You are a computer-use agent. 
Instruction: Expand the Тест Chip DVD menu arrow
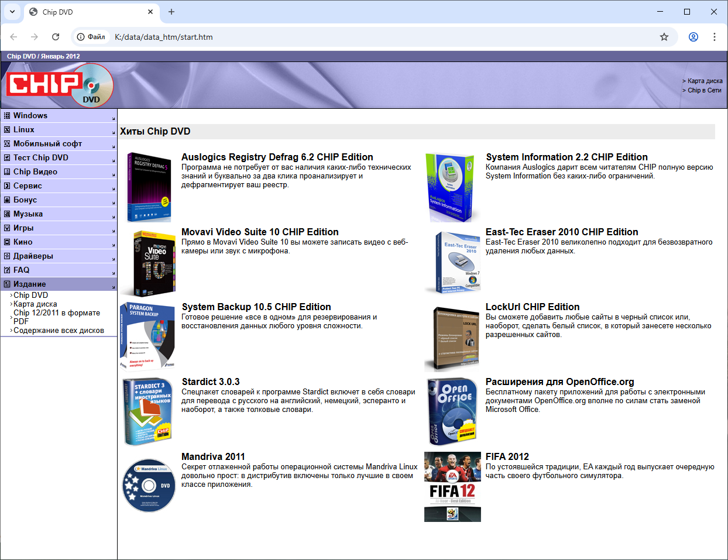(x=114, y=161)
